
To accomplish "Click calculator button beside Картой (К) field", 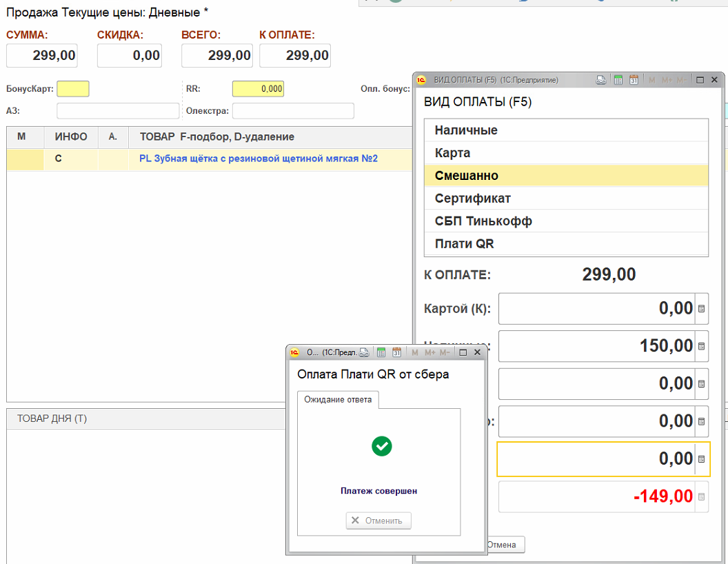I will (702, 309).
